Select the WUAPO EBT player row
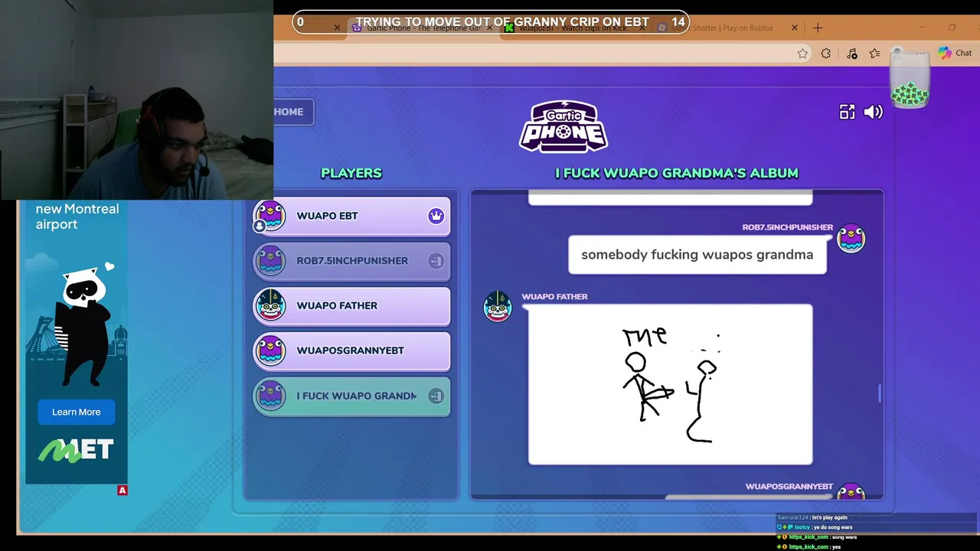980x551 pixels. pos(351,216)
